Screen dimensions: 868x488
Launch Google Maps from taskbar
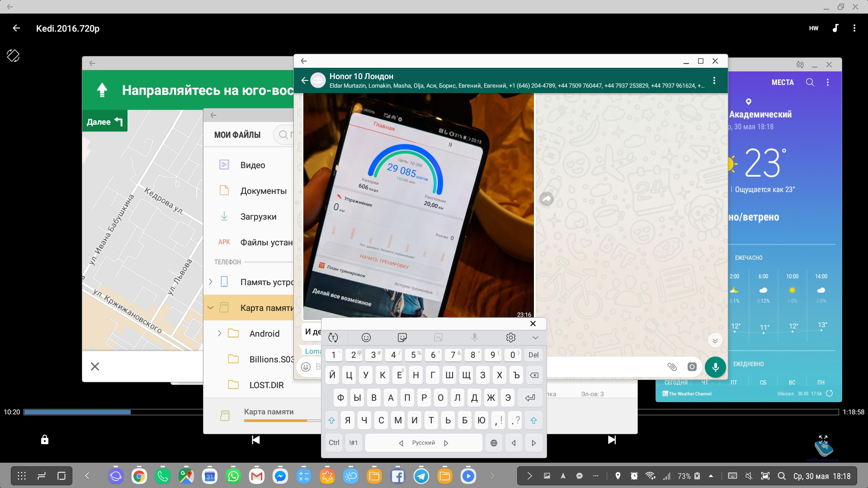tap(186, 476)
